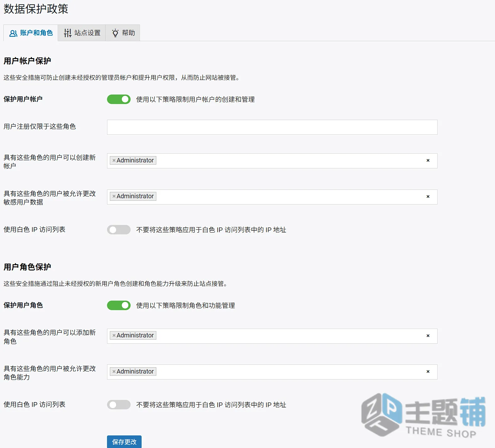Click the sliders icon on 站点设置 tab
The width and height of the screenshot is (495, 448).
(68, 33)
